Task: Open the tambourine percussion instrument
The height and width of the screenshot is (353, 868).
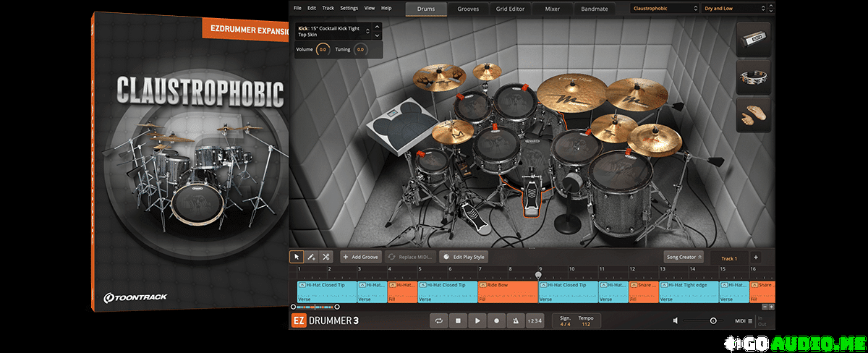Action: click(753, 77)
